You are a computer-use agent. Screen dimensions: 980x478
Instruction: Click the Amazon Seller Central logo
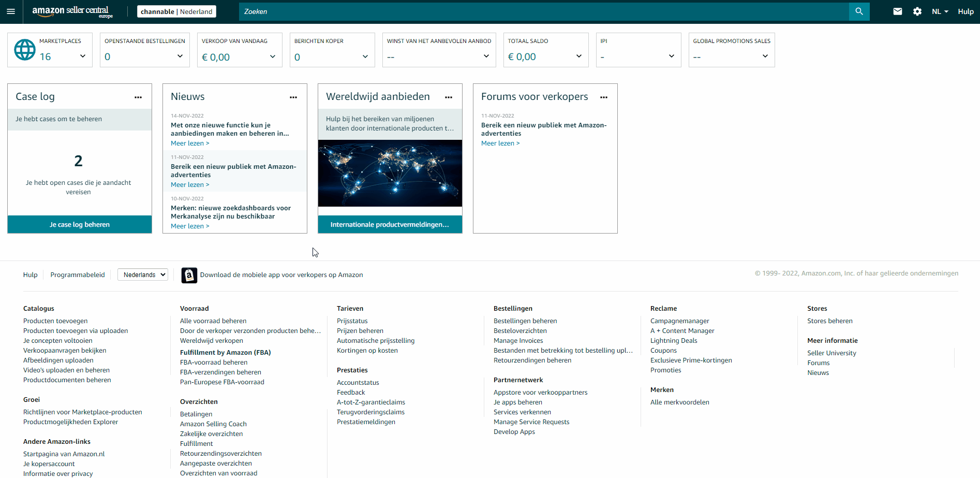pos(72,11)
